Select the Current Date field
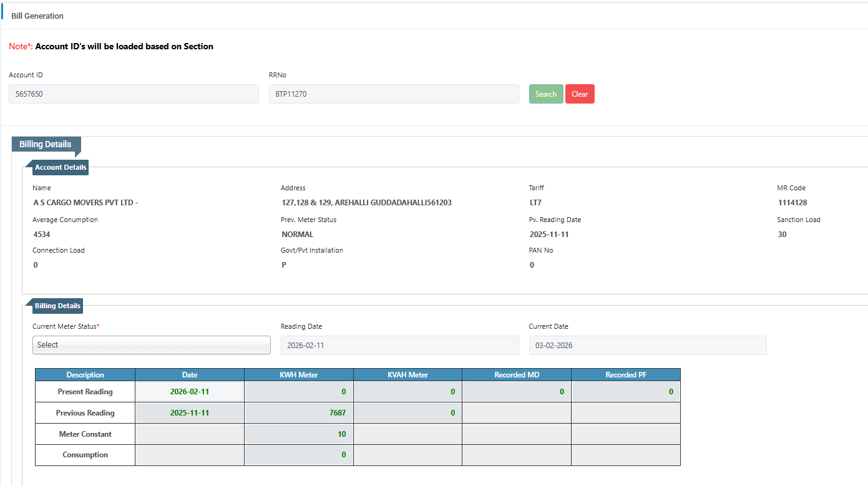 647,346
